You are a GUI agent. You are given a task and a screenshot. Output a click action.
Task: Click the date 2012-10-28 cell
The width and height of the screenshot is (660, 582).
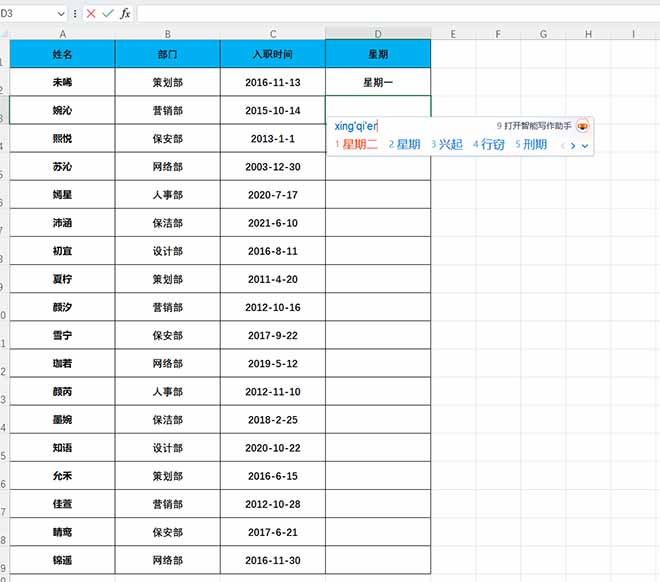pyautogui.click(x=273, y=504)
